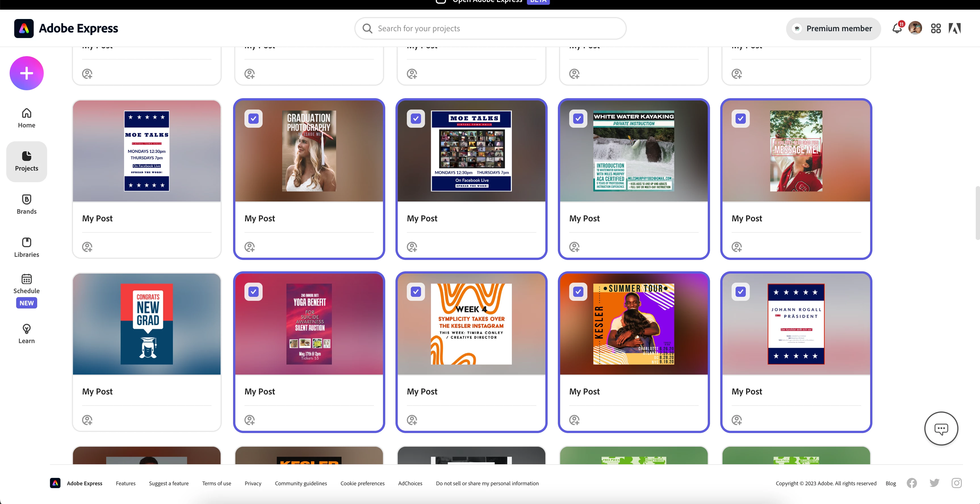Viewport: 980px width, 504px height.
Task: Click the purple create new plus button
Action: [27, 73]
